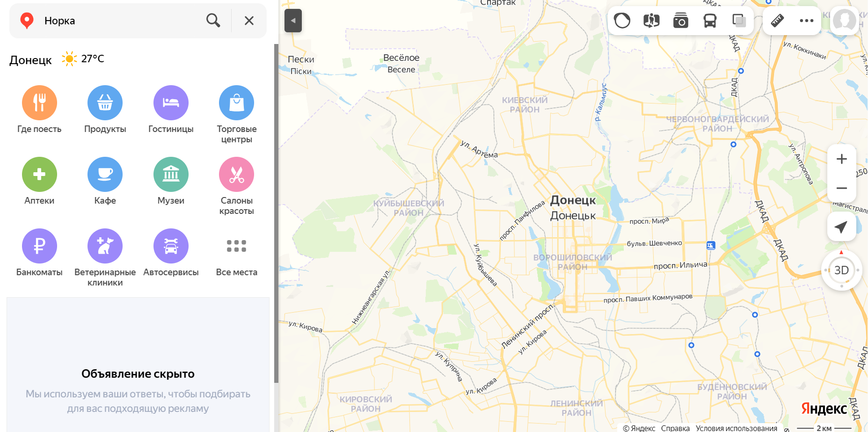
Task: Open the Аптеки category
Action: point(39,181)
